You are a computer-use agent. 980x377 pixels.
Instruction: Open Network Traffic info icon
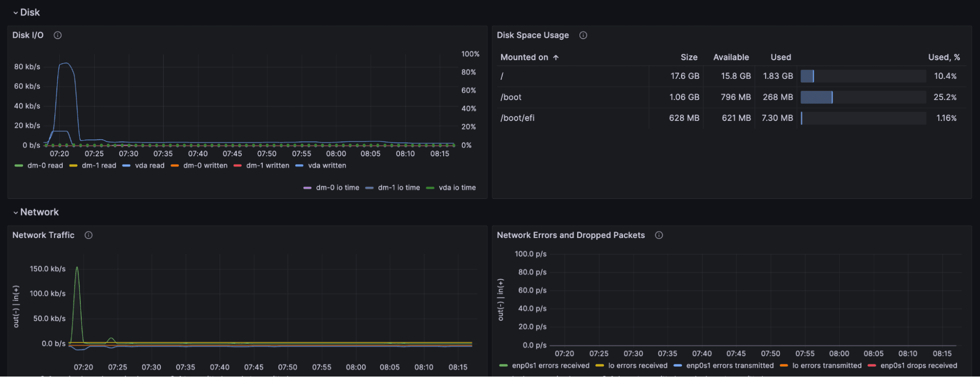[89, 235]
